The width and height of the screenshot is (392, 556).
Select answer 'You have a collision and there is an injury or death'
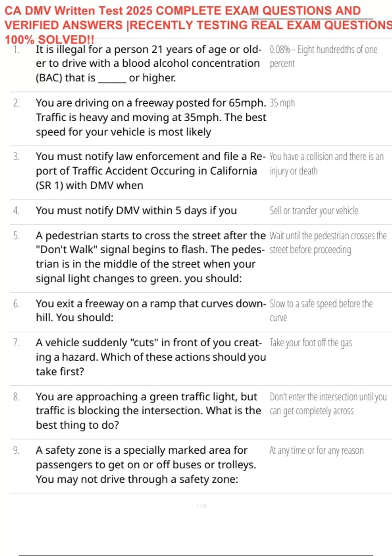(x=326, y=164)
